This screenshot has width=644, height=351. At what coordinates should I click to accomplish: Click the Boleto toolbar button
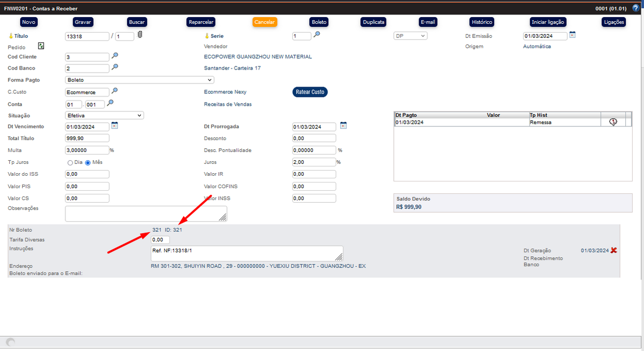pyautogui.click(x=319, y=22)
